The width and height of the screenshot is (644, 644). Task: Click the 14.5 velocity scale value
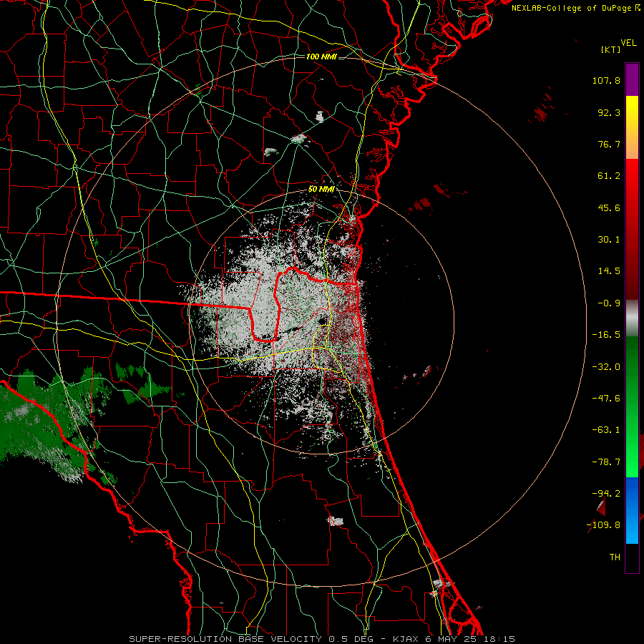[x=609, y=271]
